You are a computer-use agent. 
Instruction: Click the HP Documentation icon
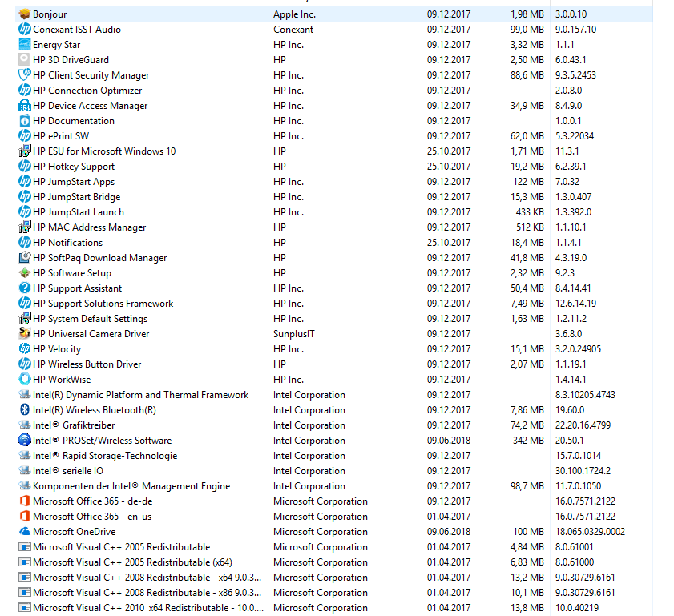click(25, 121)
